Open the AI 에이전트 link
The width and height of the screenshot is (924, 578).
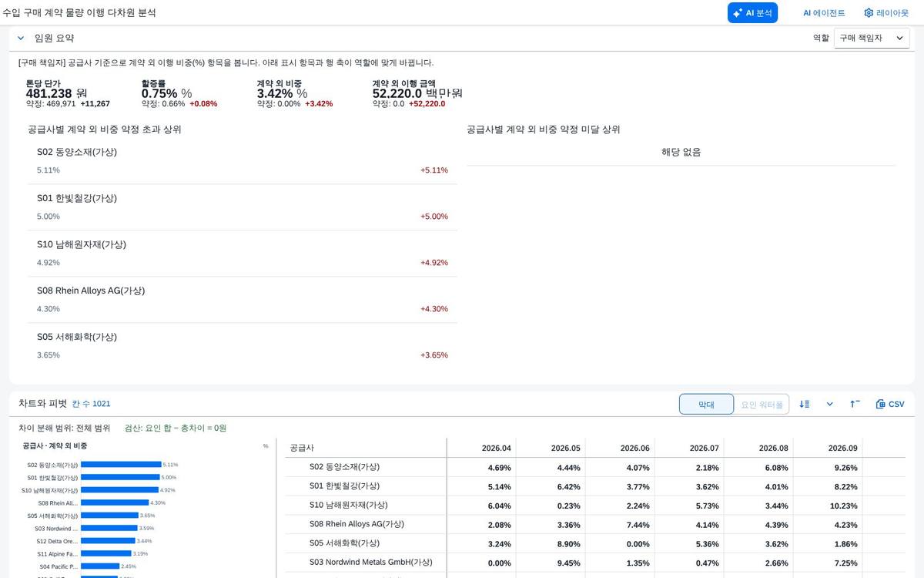pyautogui.click(x=824, y=13)
